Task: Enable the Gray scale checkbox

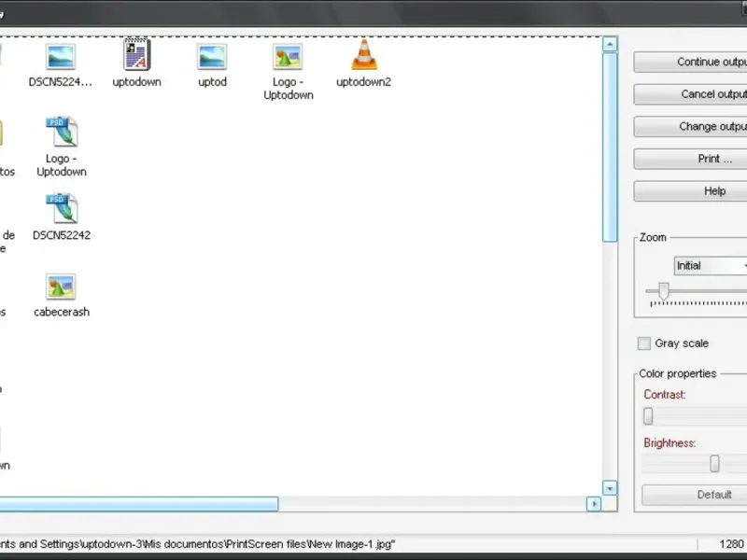Action: (644, 343)
